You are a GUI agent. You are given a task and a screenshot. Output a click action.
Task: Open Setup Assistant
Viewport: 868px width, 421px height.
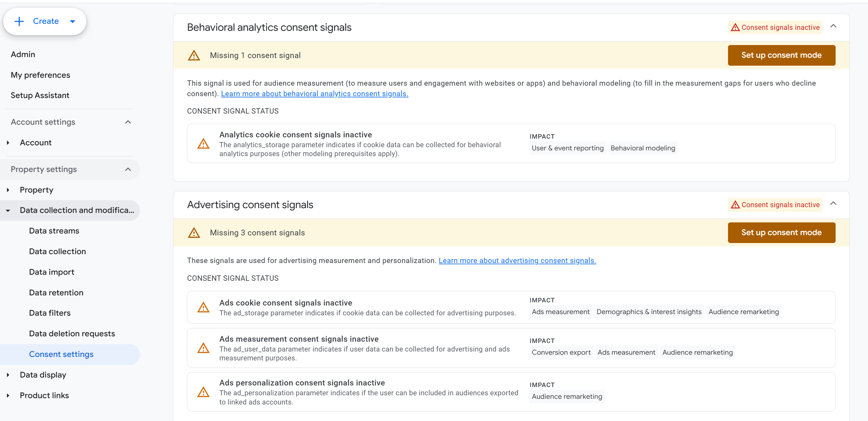[40, 95]
